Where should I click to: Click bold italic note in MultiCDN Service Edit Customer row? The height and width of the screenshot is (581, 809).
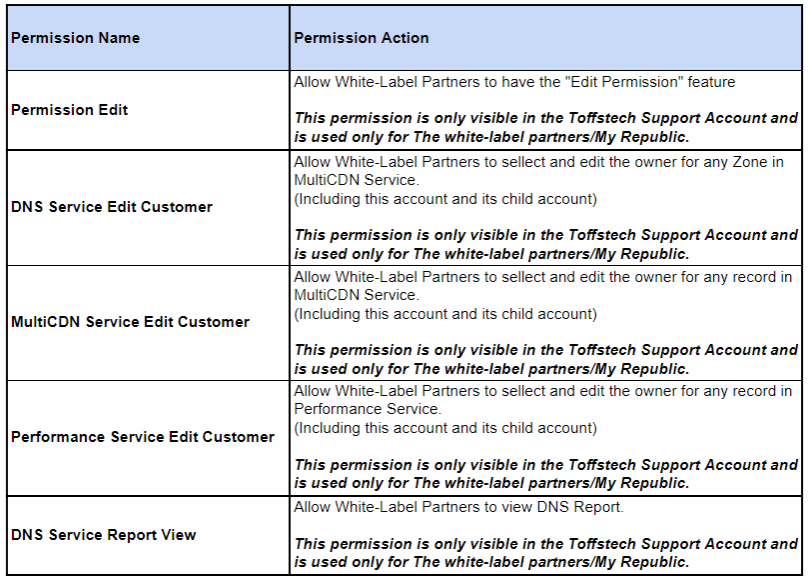click(x=545, y=359)
